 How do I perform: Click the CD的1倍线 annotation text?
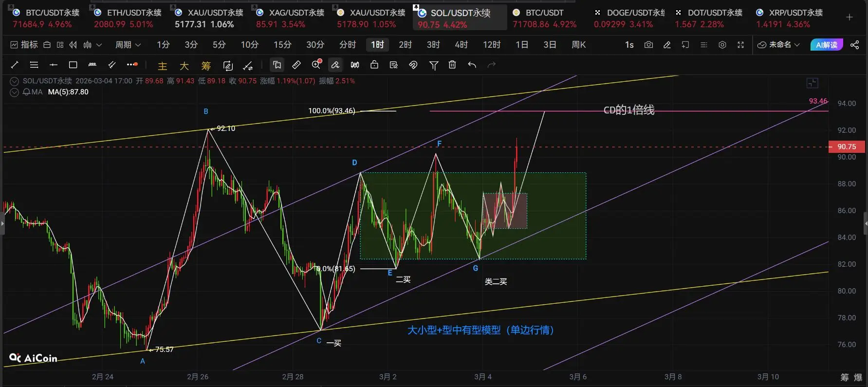click(x=629, y=110)
